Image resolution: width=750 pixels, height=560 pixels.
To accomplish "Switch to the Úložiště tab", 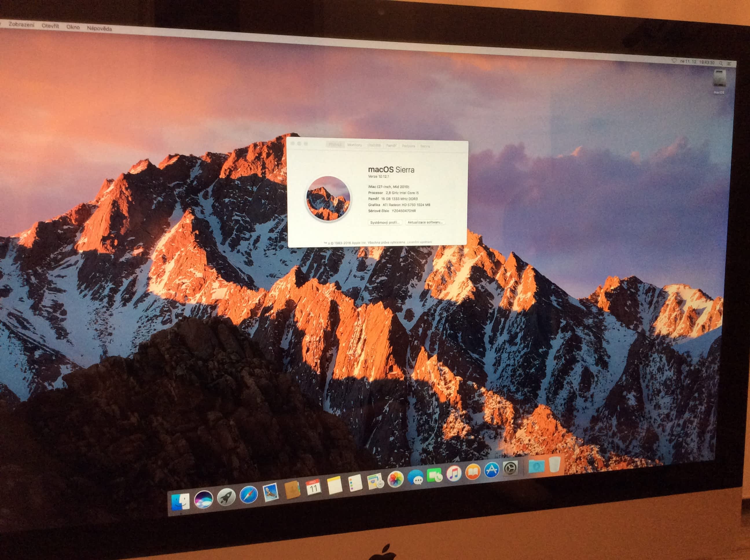I will coord(374,145).
